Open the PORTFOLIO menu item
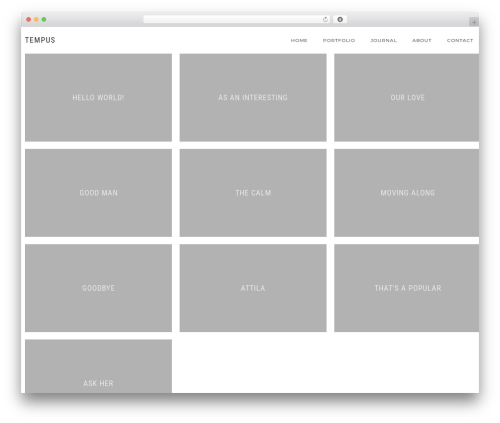 click(x=339, y=40)
